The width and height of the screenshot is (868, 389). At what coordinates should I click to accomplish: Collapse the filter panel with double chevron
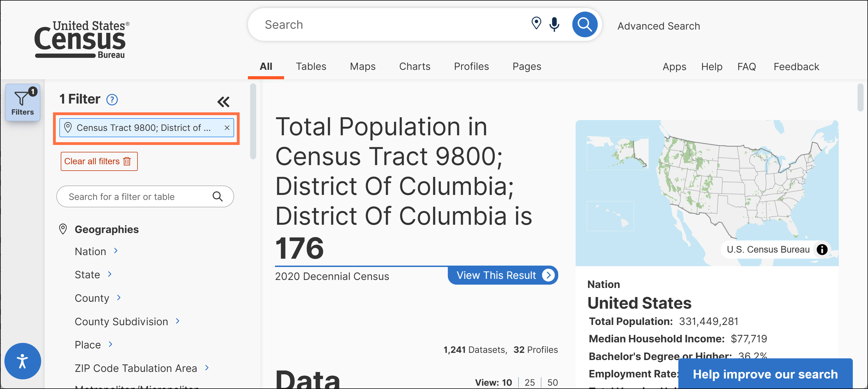pyautogui.click(x=223, y=102)
